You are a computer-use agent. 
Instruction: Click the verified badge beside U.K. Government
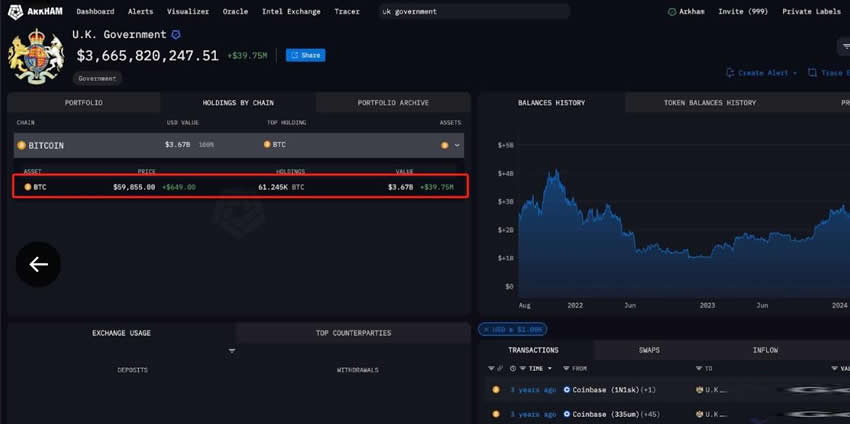click(x=176, y=35)
